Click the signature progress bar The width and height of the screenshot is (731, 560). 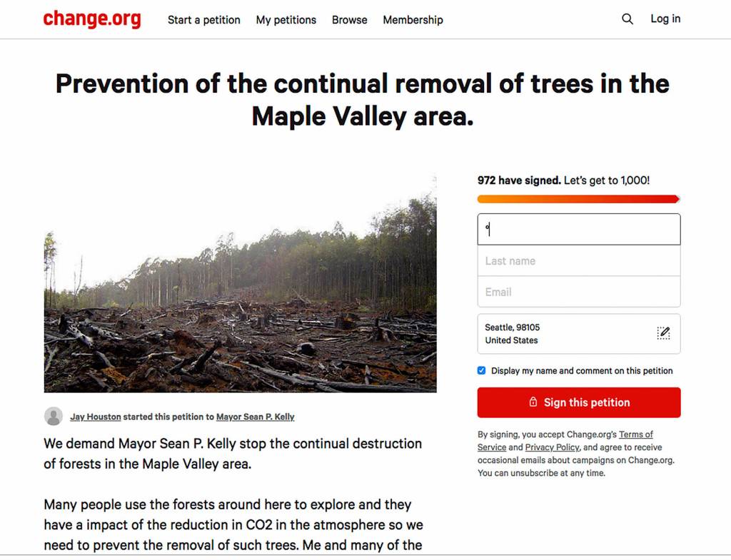pos(578,198)
